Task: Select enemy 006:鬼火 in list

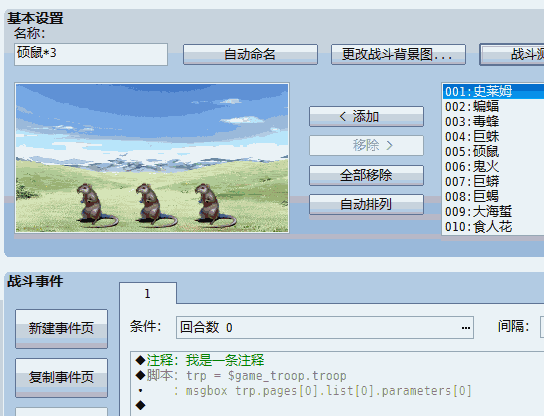Action: tap(493, 167)
